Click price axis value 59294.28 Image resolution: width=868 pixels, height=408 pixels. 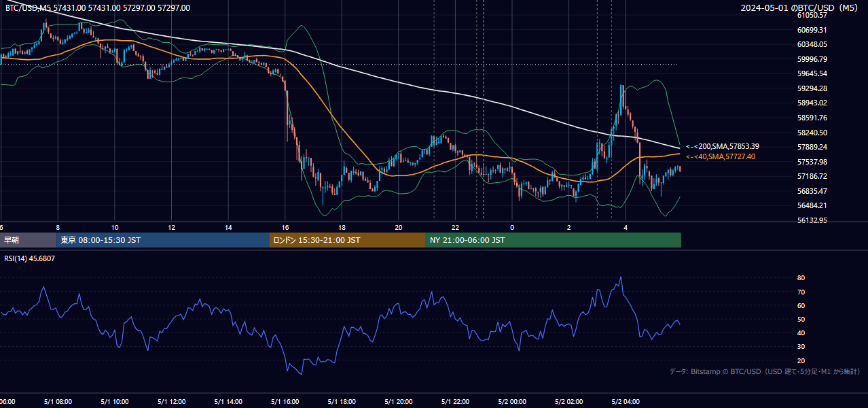[x=812, y=88]
